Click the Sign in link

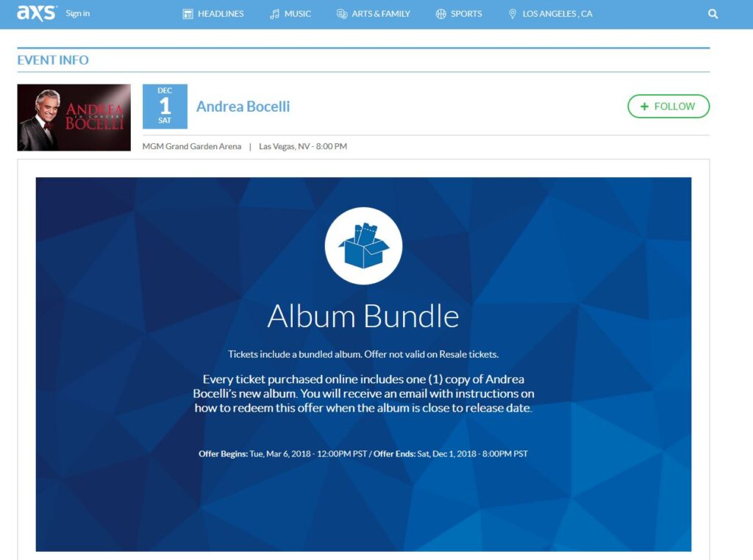point(78,13)
